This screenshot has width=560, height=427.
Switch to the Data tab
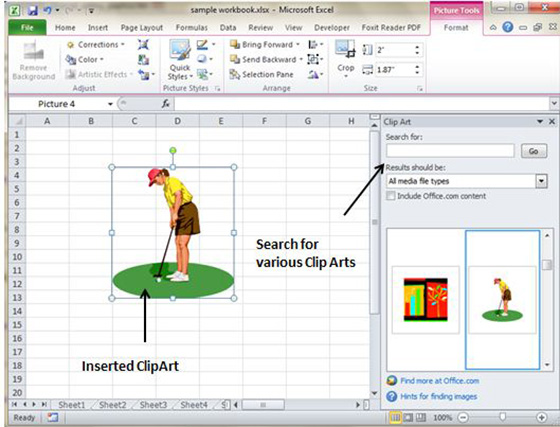(x=228, y=27)
